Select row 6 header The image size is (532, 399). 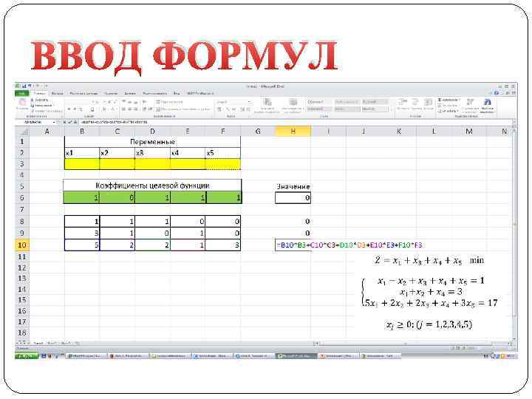tap(22, 198)
